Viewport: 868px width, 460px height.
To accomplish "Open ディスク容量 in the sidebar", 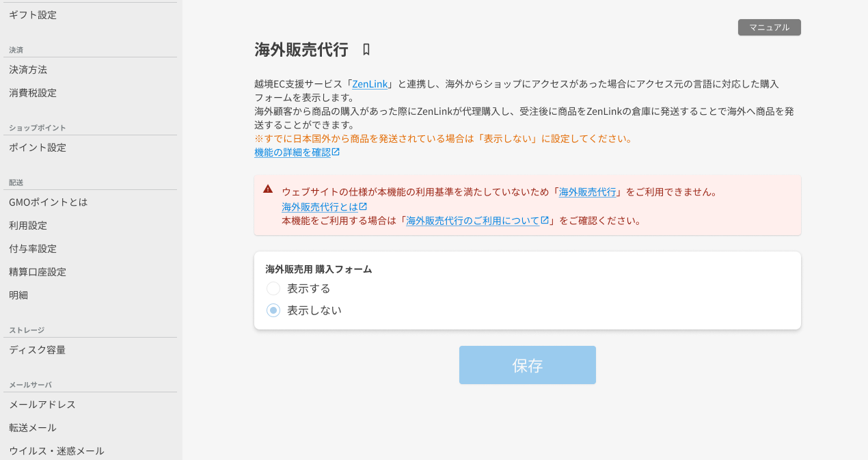I will 38,350.
